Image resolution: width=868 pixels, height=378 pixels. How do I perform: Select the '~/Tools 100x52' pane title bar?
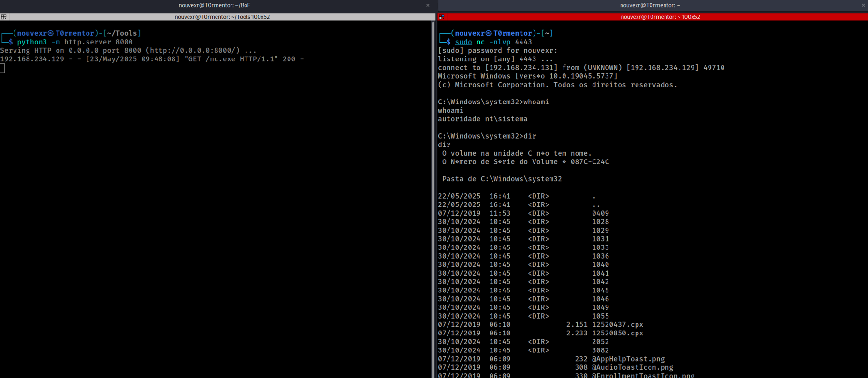pyautogui.click(x=222, y=17)
